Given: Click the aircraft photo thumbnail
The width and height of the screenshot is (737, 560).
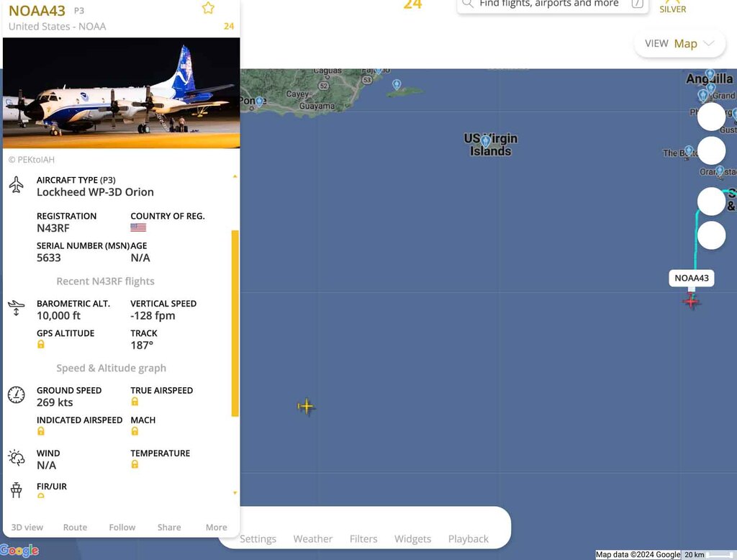Looking at the screenshot, I should pyautogui.click(x=121, y=93).
